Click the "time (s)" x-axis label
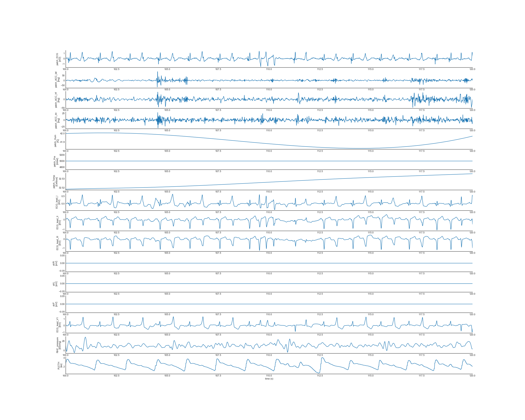Image resolution: width=525 pixels, height=420 pixels. (269, 379)
